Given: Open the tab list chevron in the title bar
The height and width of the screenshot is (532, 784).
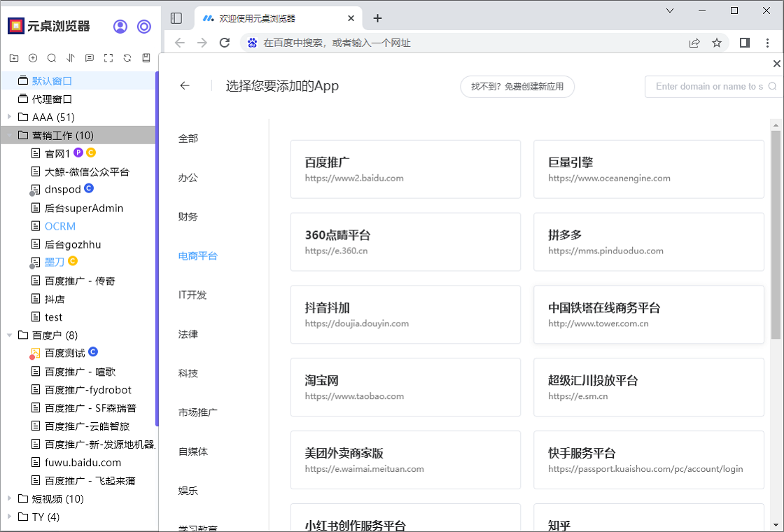Looking at the screenshot, I should pyautogui.click(x=670, y=10).
